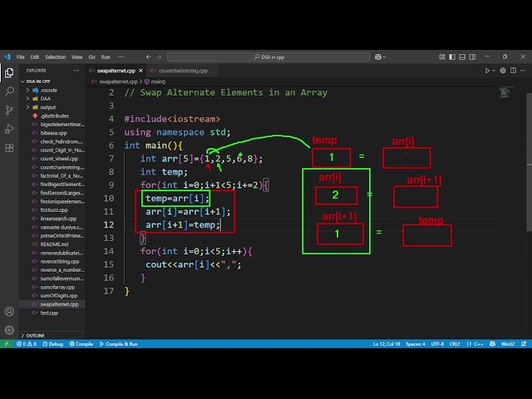
Task: Change indentation via Spaces: 4
Action: [416, 343]
